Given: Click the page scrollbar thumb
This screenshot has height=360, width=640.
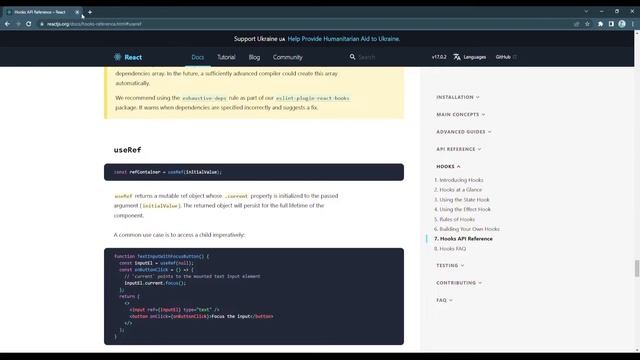Looking at the screenshot, I should 637,268.
